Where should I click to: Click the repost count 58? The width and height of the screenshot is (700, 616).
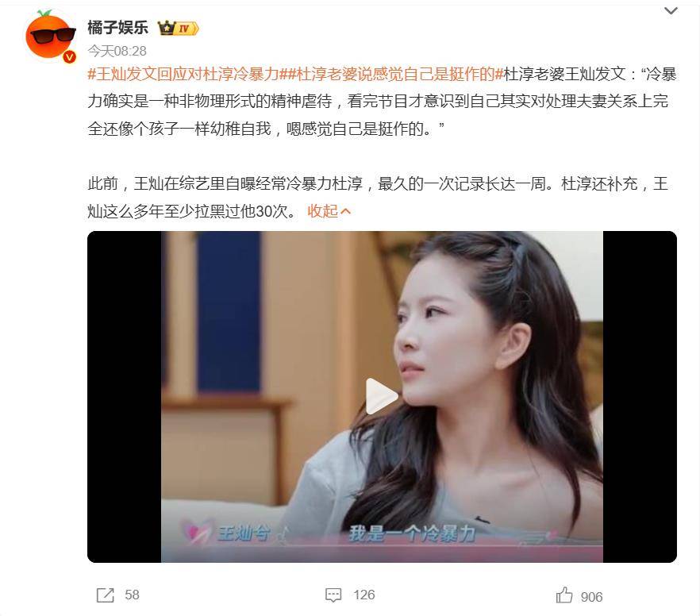click(132, 595)
